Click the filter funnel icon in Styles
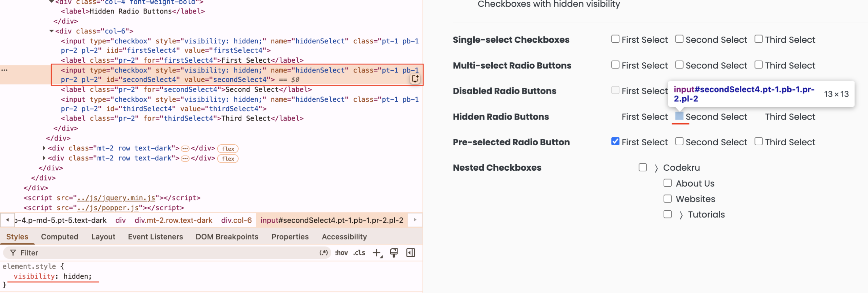Image resolution: width=868 pixels, height=293 pixels. (x=13, y=253)
